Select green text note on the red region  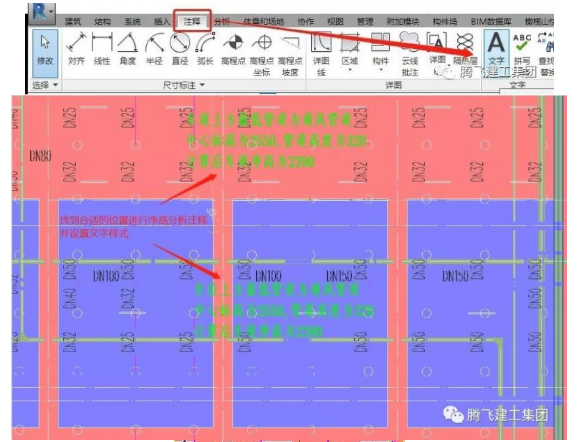(x=276, y=141)
